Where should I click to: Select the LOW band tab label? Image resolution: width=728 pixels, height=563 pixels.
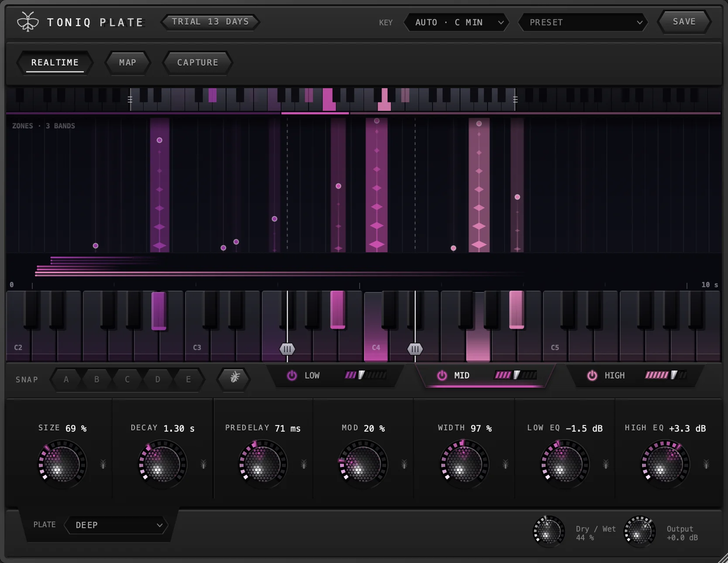(x=312, y=375)
